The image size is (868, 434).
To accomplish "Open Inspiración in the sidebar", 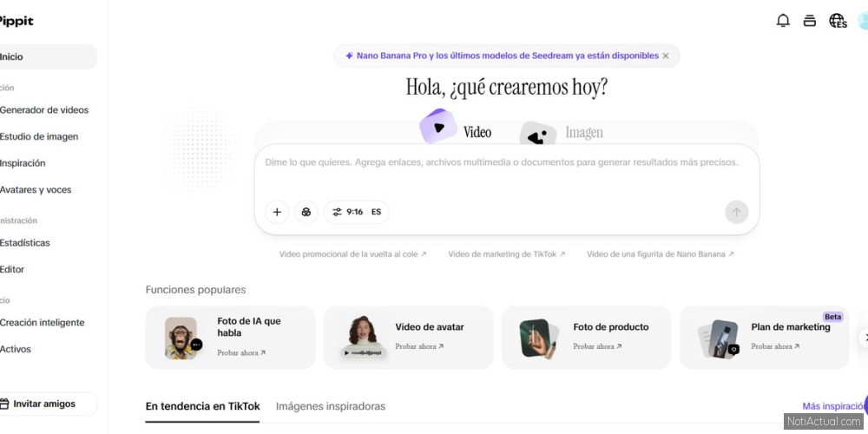I will tap(23, 163).
